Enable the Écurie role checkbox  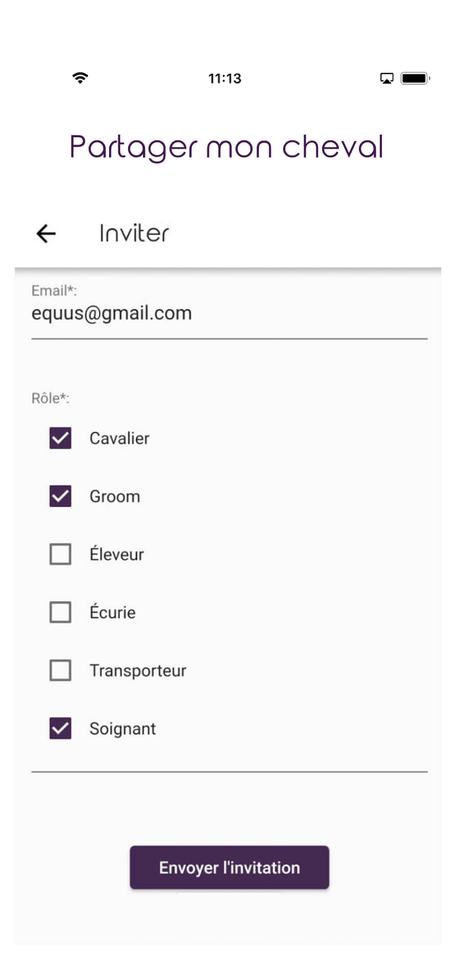tap(60, 612)
